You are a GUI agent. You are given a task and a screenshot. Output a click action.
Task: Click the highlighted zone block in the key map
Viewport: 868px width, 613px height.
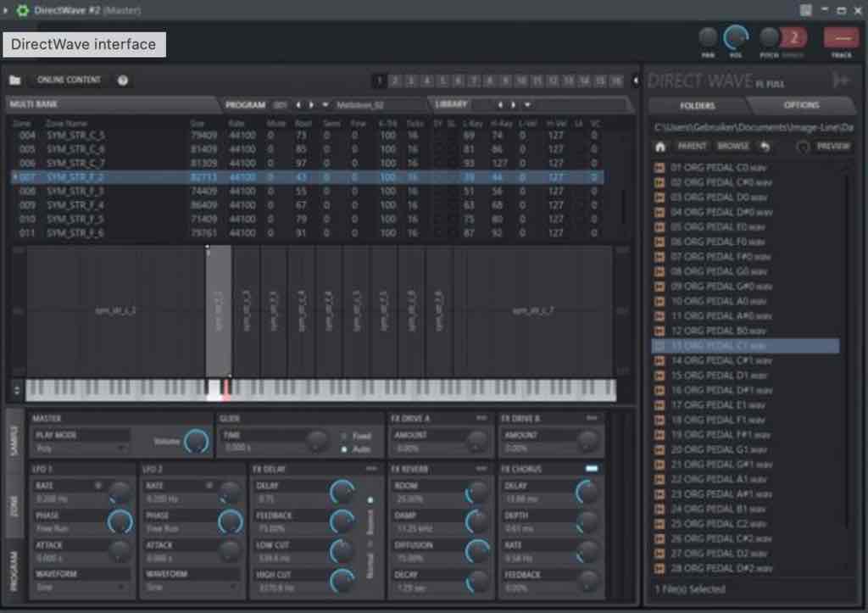219,312
